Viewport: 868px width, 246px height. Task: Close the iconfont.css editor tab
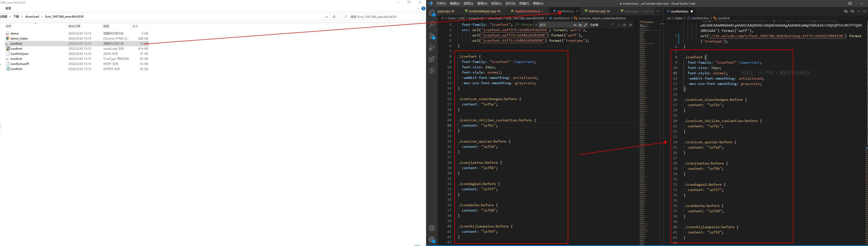(x=577, y=11)
